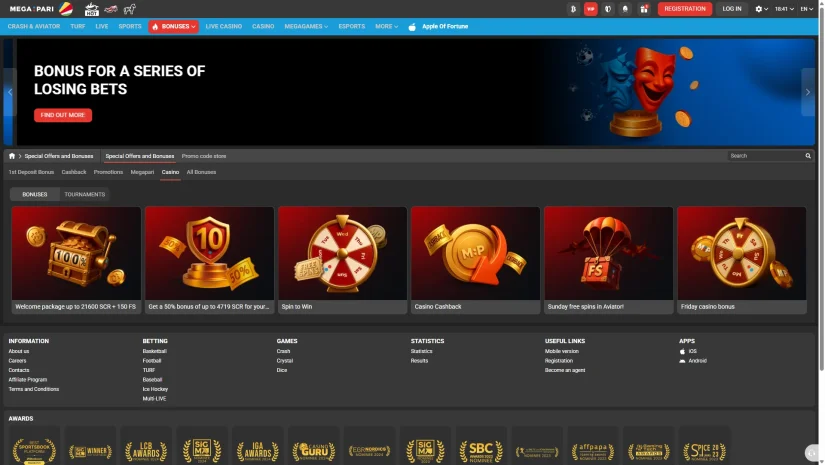
Task: Open Casino Cashback card
Action: pyautogui.click(x=475, y=260)
